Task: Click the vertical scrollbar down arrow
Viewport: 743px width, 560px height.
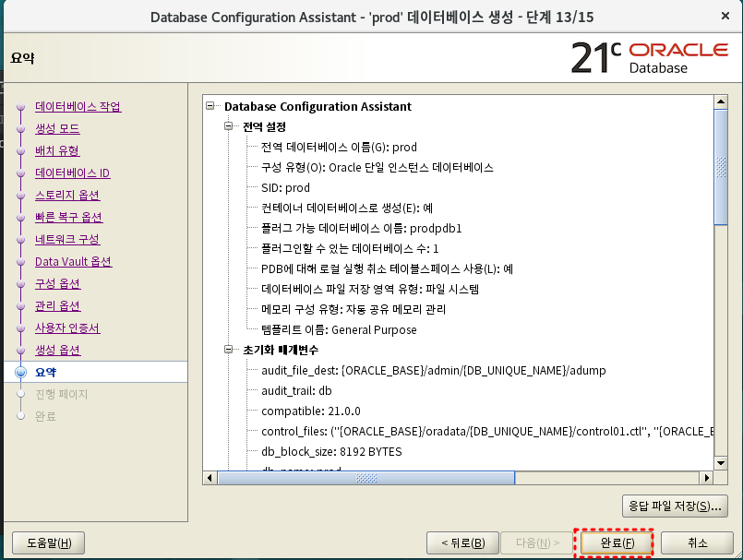Action: coord(721,463)
